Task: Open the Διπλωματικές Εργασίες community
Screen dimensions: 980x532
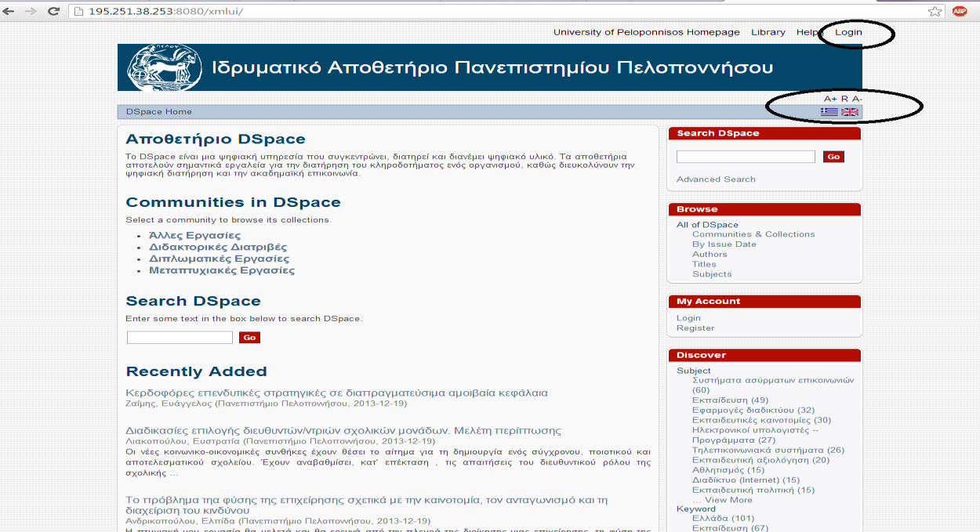Action: click(219, 259)
